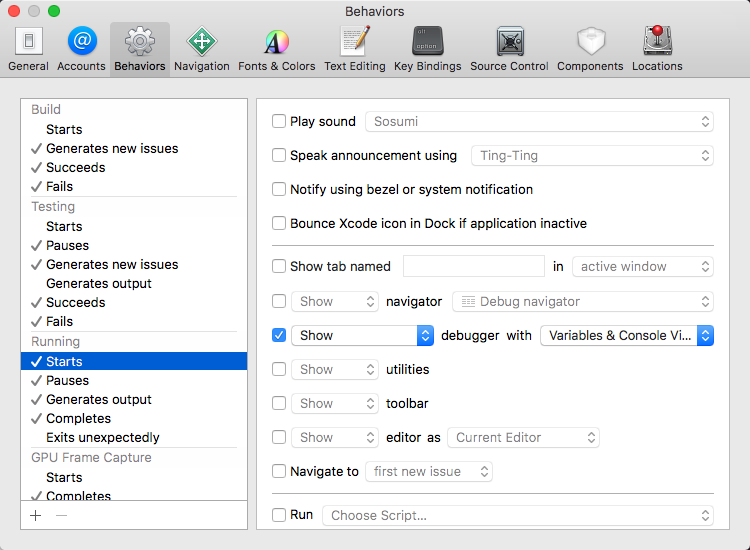Image resolution: width=750 pixels, height=550 pixels.
Task: Select Build Succeeds behavior
Action: [134, 167]
